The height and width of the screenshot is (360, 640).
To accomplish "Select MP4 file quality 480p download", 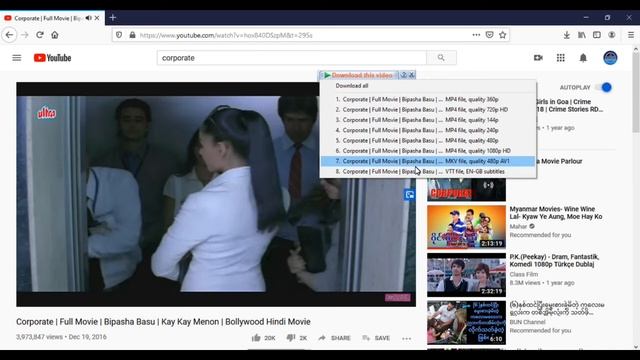I will [x=427, y=140].
